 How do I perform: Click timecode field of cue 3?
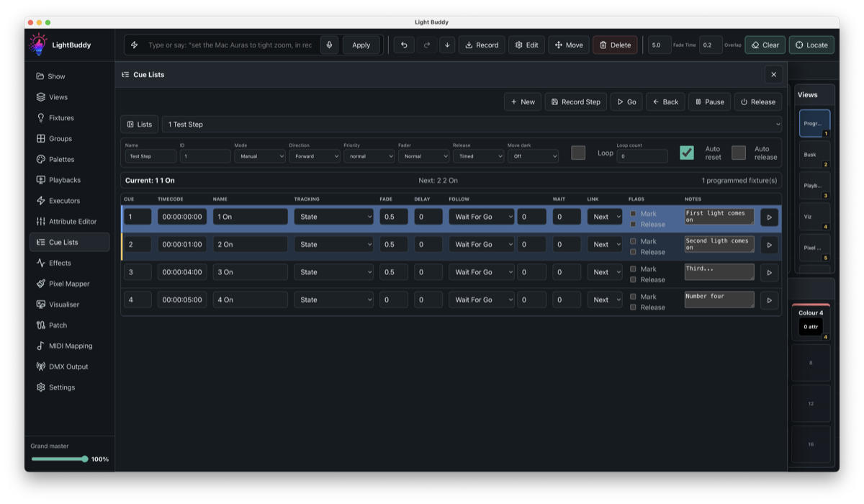point(182,272)
